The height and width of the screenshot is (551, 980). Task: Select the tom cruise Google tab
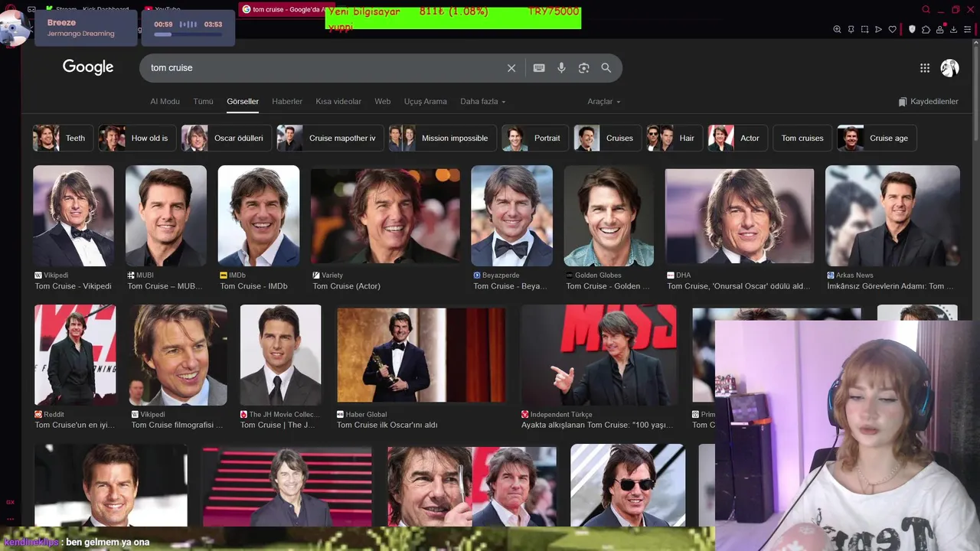283,9
